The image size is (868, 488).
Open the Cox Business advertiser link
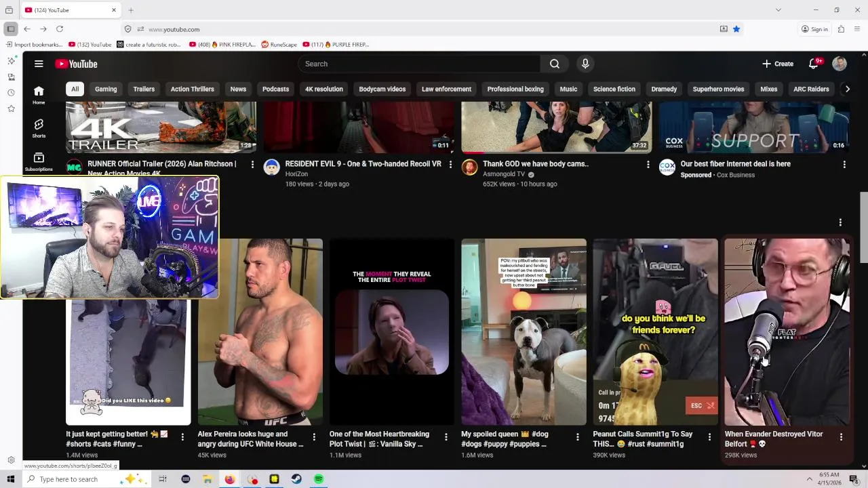(x=736, y=175)
